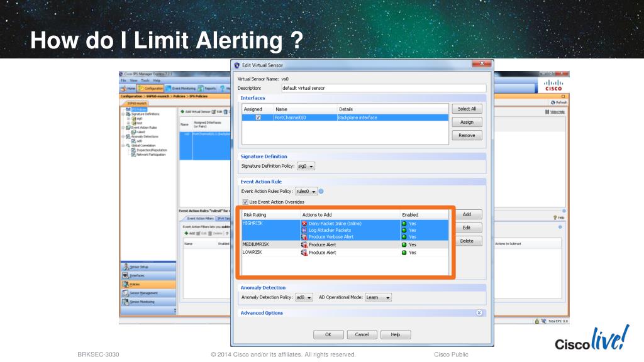Click the Refresh icon in the background window
Image resolution: width=644 pixels, height=362 pixels.
[x=553, y=102]
